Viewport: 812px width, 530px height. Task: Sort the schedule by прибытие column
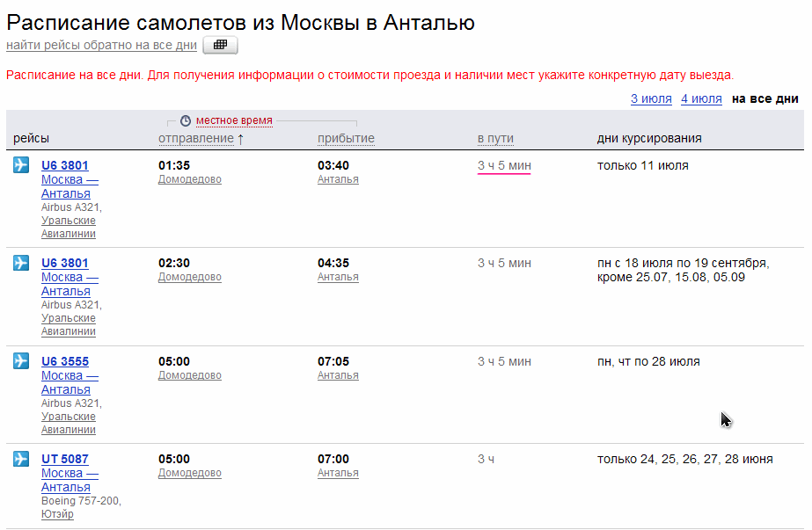click(346, 138)
